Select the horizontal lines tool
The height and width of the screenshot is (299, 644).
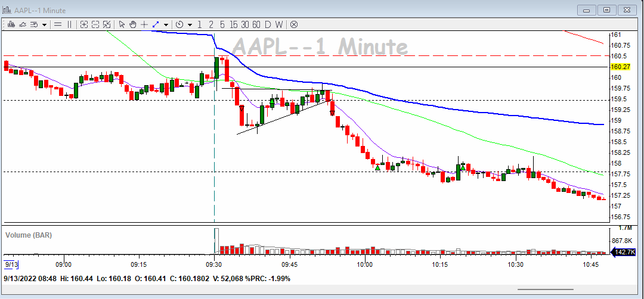click(58, 24)
